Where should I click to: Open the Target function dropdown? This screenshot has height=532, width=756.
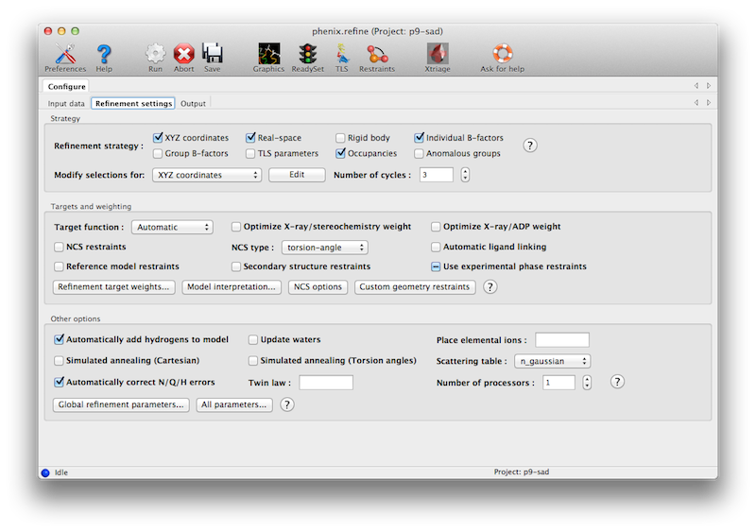(173, 227)
